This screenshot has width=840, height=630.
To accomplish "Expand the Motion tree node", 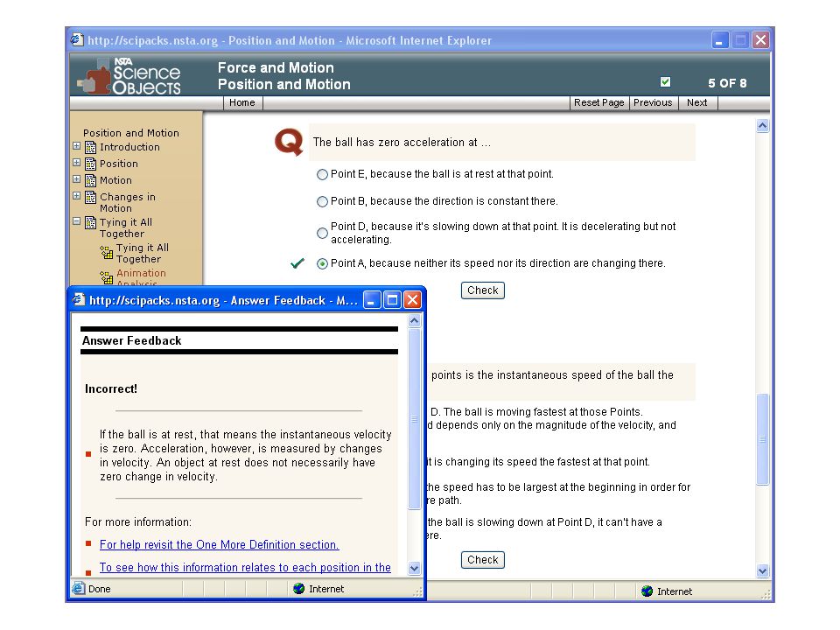I will [77, 178].
